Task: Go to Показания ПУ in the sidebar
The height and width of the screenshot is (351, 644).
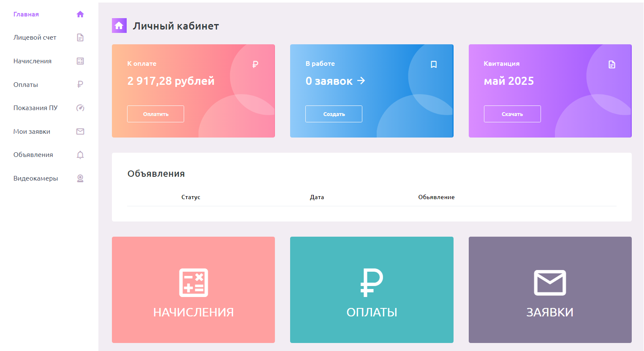Action: point(35,108)
